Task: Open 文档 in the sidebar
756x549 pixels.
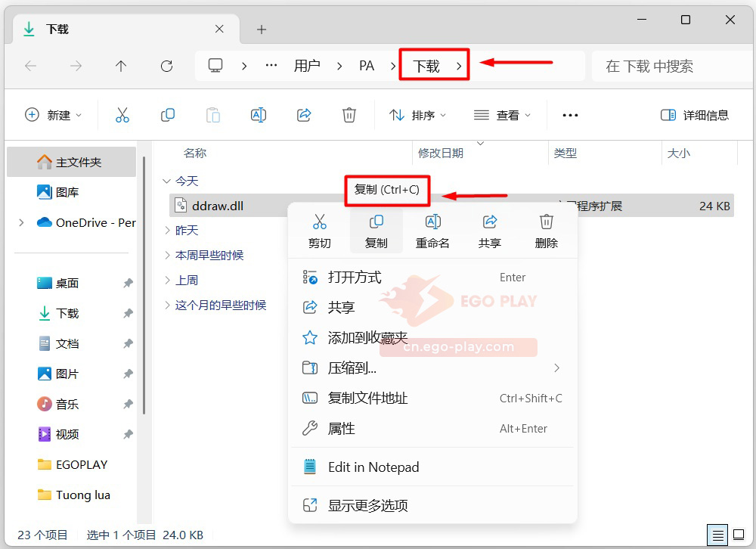Action: (71, 344)
